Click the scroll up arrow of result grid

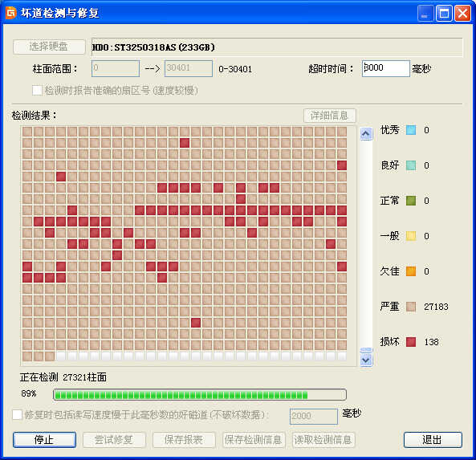pyautogui.click(x=366, y=133)
